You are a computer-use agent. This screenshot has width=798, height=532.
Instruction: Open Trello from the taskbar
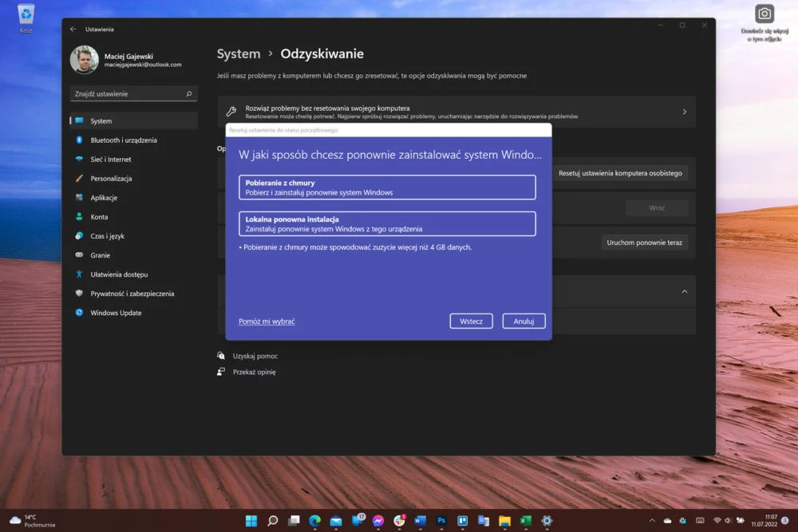tap(463, 520)
